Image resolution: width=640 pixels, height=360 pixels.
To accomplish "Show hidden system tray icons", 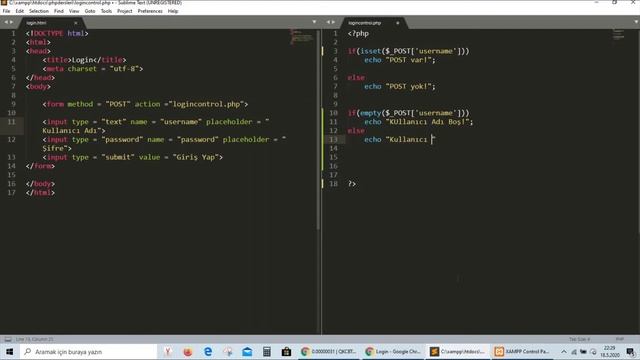I will point(564,351).
